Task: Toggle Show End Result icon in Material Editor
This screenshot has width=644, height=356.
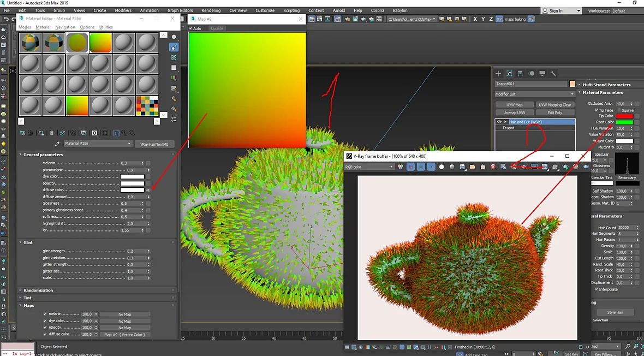Action: pyautogui.click(x=116, y=133)
